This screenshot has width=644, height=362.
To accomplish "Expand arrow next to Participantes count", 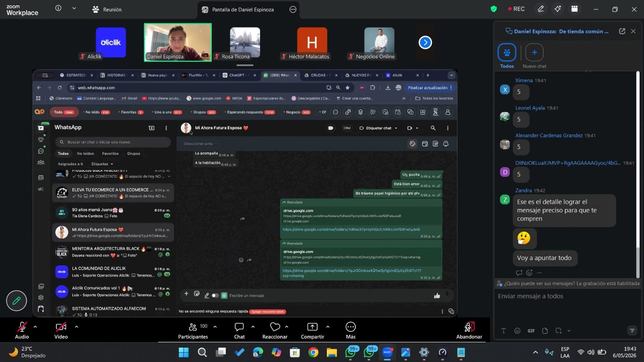I will (x=215, y=327).
